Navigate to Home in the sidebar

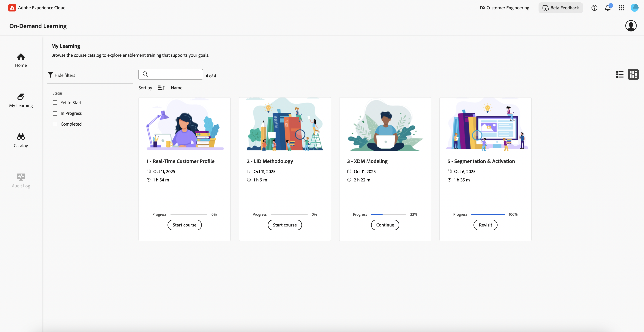[21, 60]
